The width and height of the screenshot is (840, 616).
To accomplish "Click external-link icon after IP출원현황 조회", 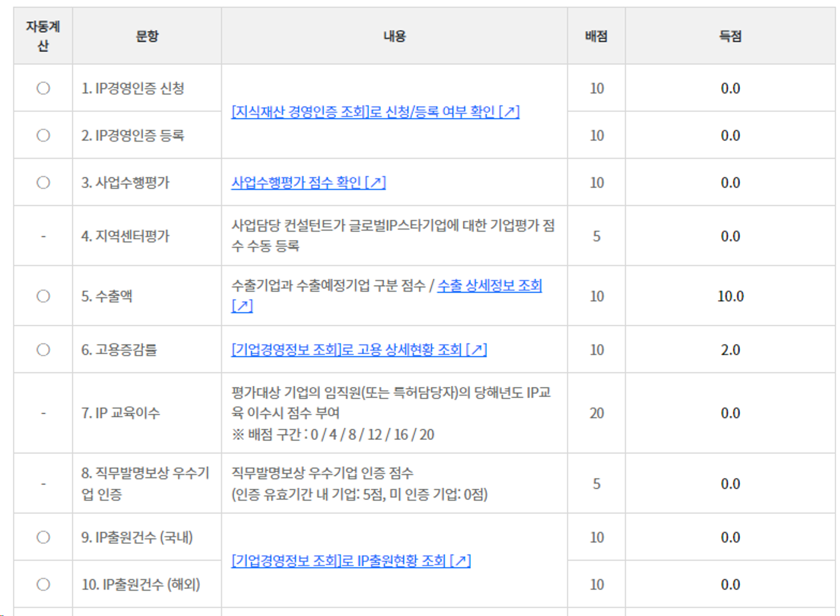I will point(461,561).
